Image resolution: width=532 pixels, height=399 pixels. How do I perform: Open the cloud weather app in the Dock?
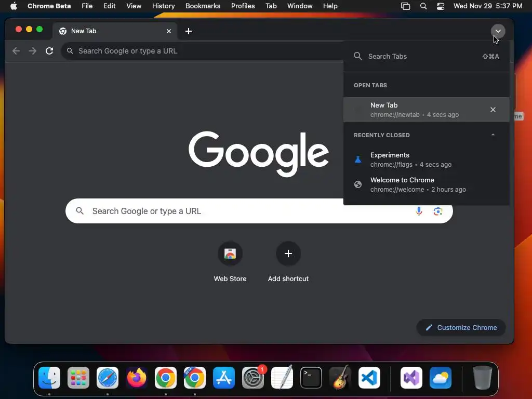pyautogui.click(x=441, y=378)
